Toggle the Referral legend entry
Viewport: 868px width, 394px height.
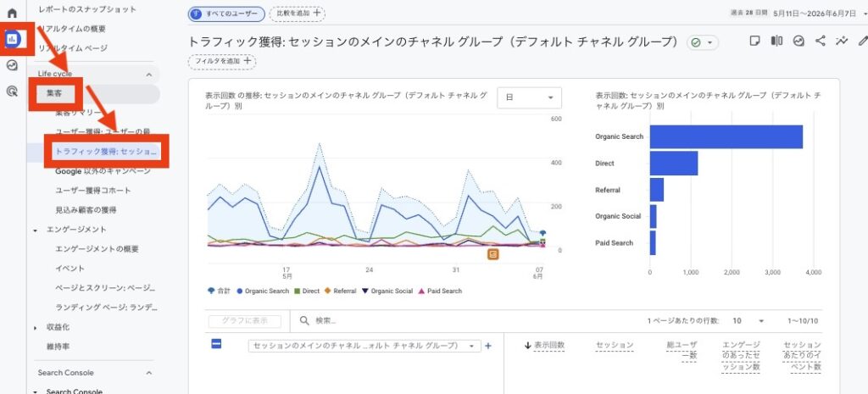coord(340,291)
